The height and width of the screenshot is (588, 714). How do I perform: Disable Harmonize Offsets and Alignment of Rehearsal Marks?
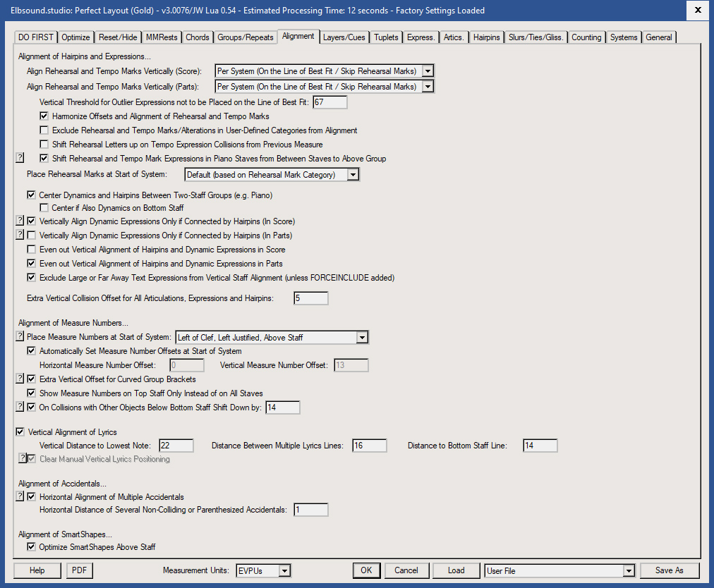coord(44,116)
